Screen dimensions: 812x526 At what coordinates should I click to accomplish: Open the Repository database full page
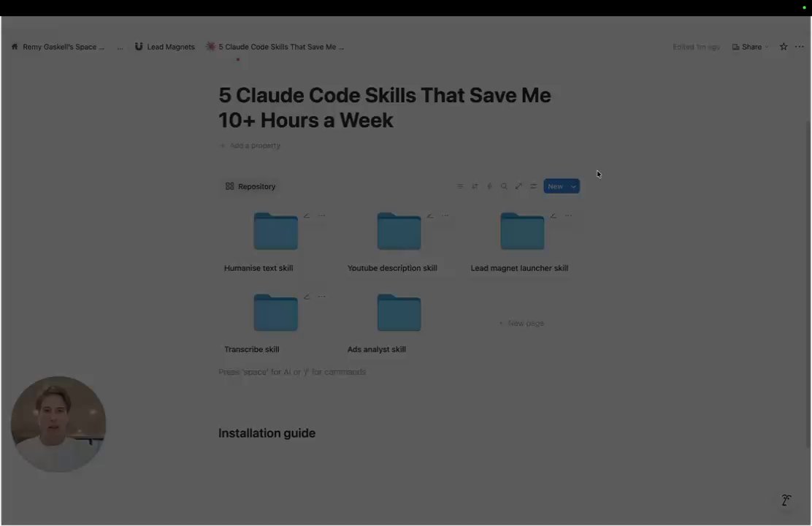pos(518,186)
